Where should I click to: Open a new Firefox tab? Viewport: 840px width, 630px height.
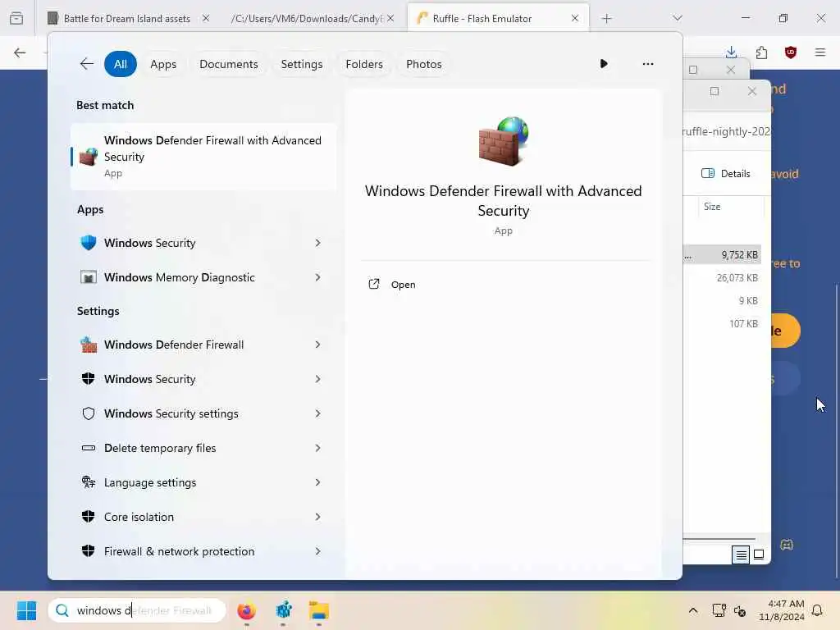pyautogui.click(x=606, y=19)
